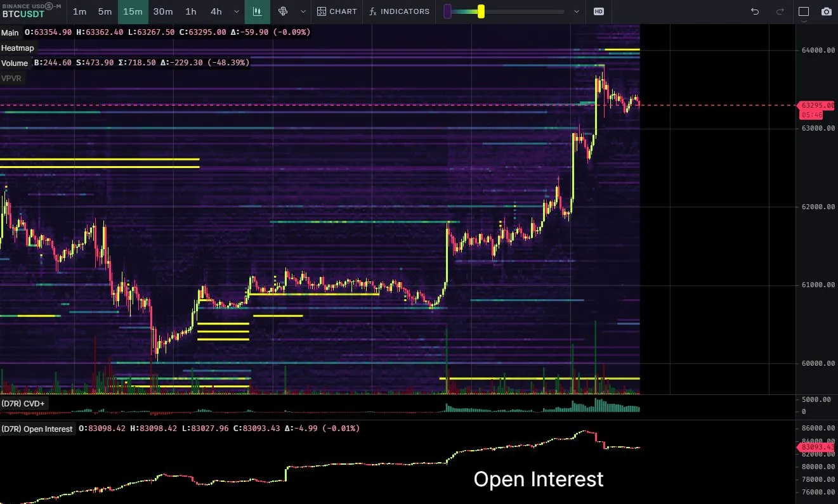Viewport: 838px width, 504px height.
Task: Open the screenshot camera icon
Action: (x=827, y=11)
